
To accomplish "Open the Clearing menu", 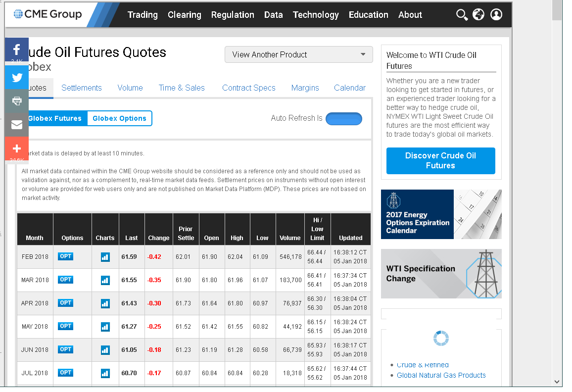I will (x=184, y=14).
